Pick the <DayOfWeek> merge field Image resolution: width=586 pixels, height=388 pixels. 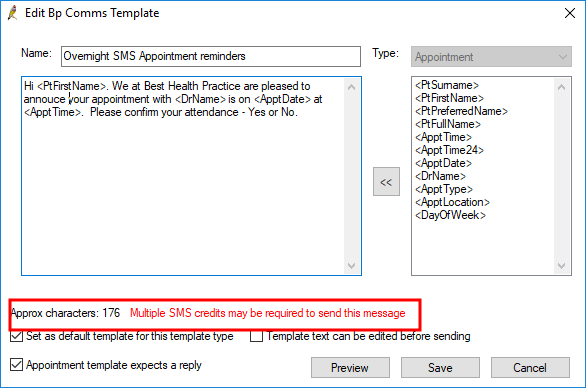click(x=450, y=215)
